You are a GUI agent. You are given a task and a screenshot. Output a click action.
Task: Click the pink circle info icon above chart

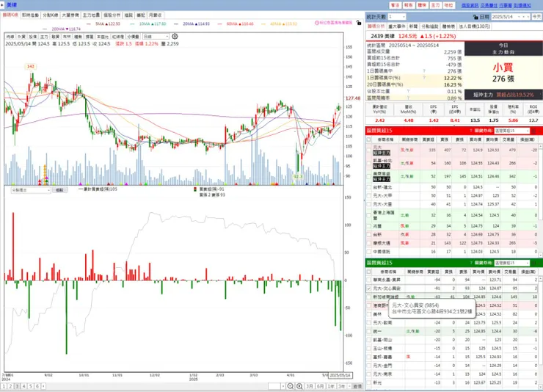(316, 23)
